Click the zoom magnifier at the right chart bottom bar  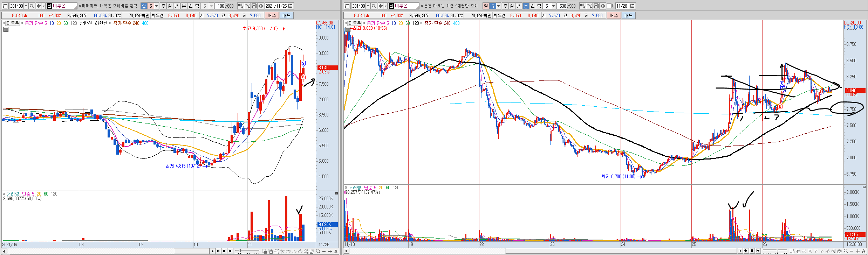coord(846,251)
